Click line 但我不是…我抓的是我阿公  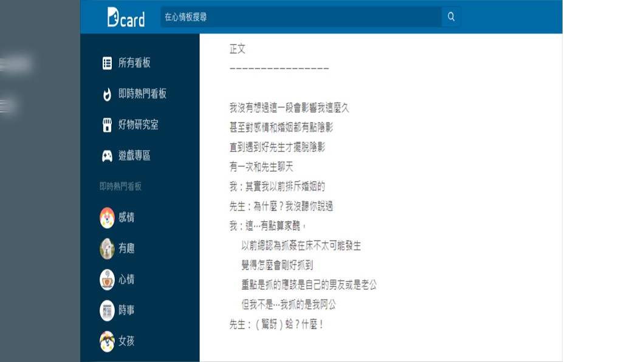pos(289,304)
